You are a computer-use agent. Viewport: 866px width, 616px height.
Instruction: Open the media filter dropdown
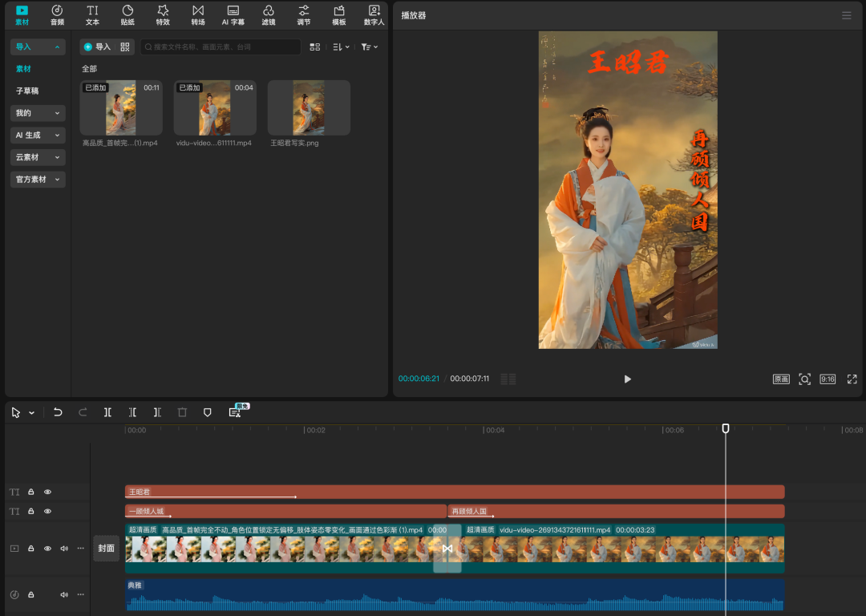[x=369, y=47]
